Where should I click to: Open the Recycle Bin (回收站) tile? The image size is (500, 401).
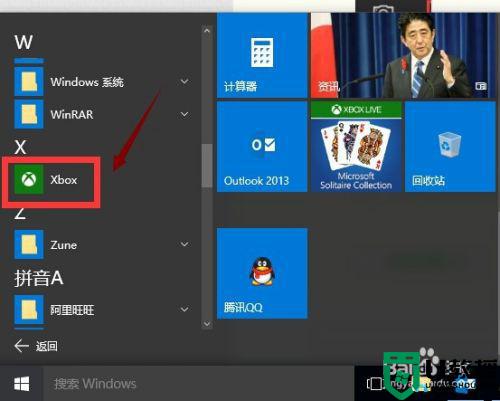[x=450, y=147]
